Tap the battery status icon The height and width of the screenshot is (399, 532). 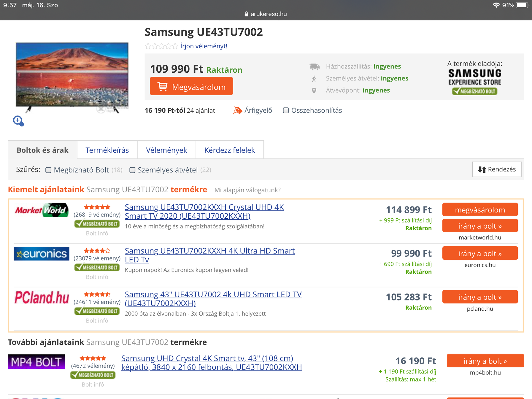(523, 5)
